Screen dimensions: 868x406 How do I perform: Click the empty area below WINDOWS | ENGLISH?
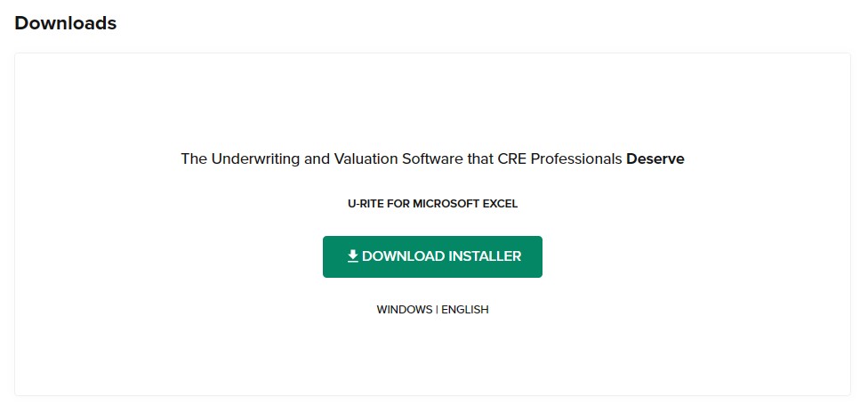click(432, 356)
